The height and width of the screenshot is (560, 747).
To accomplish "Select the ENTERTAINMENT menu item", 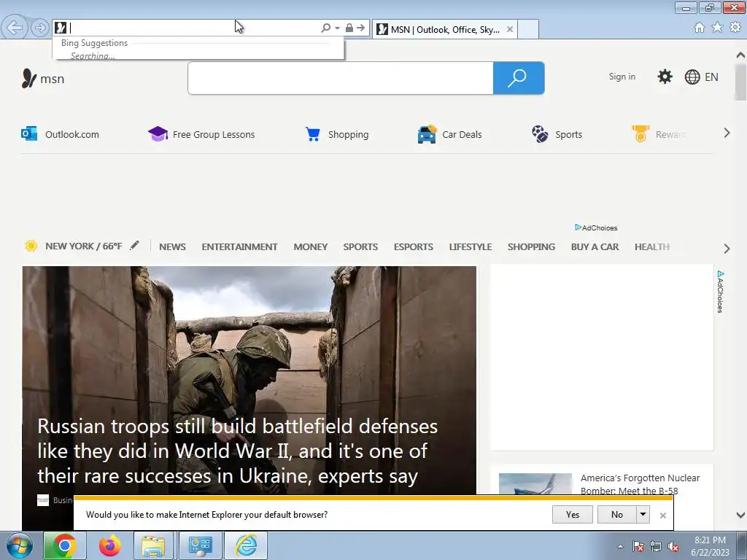I will point(239,246).
